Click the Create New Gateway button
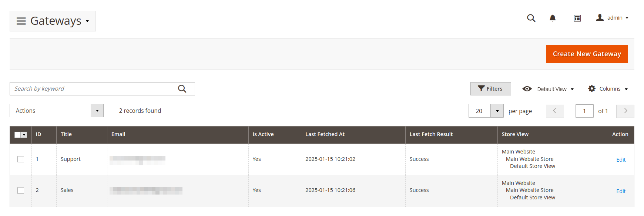 (x=587, y=54)
